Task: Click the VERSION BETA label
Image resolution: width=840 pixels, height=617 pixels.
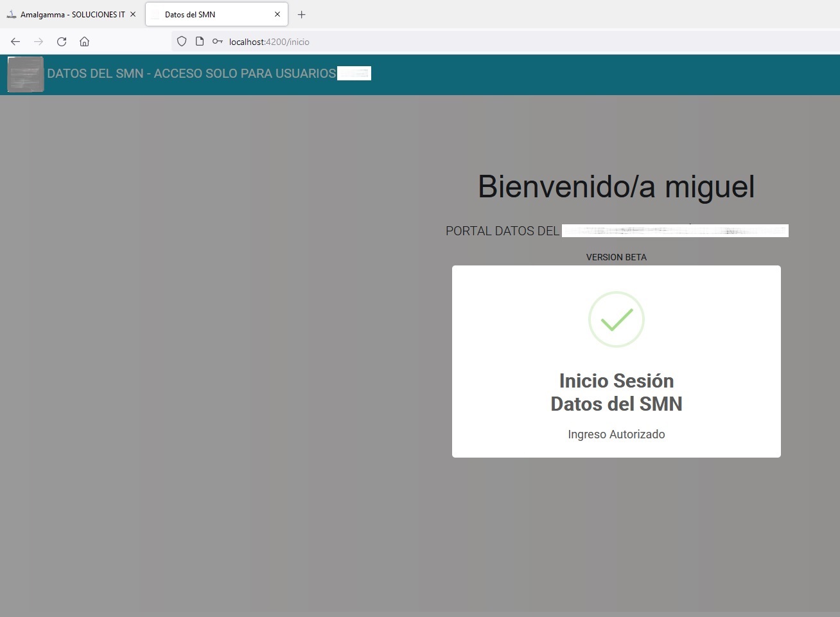Action: coord(616,257)
